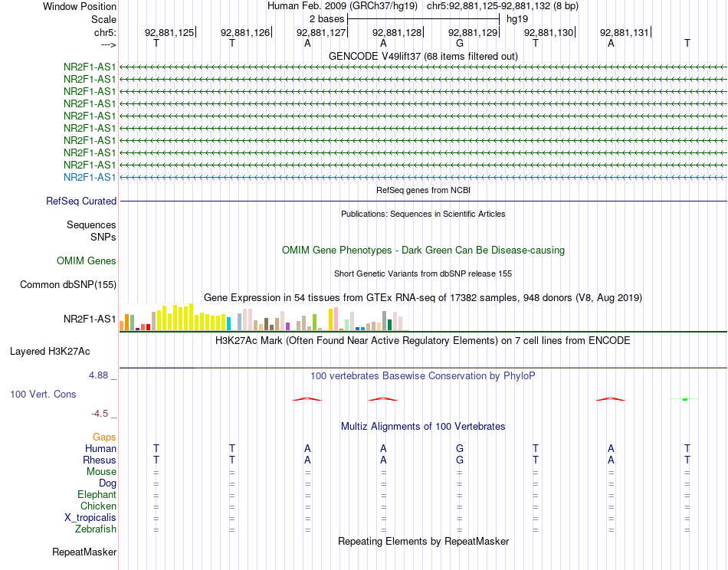
Task: Select the Scale track label
Action: click(103, 19)
